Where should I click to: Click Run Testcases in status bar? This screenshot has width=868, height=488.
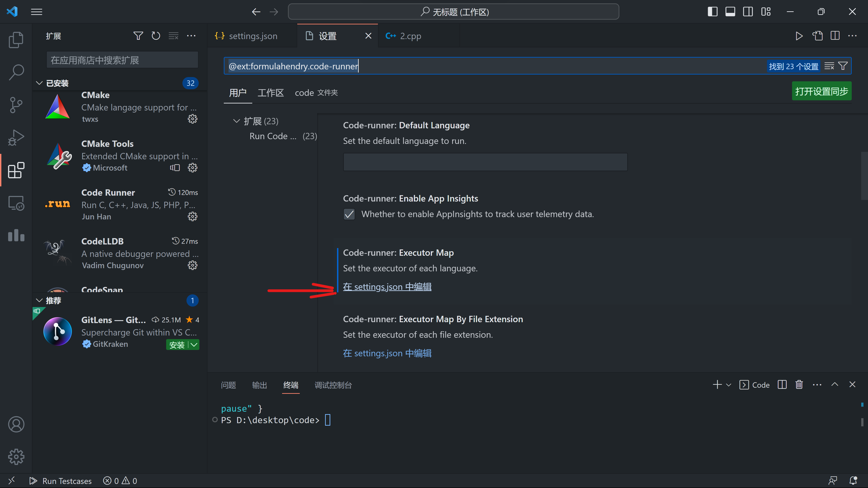pyautogui.click(x=61, y=481)
